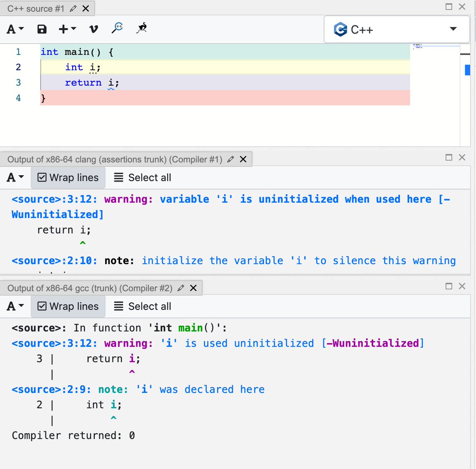476x469 pixels.
Task: Click line number 2 in editor gutter
Action: click(x=18, y=67)
